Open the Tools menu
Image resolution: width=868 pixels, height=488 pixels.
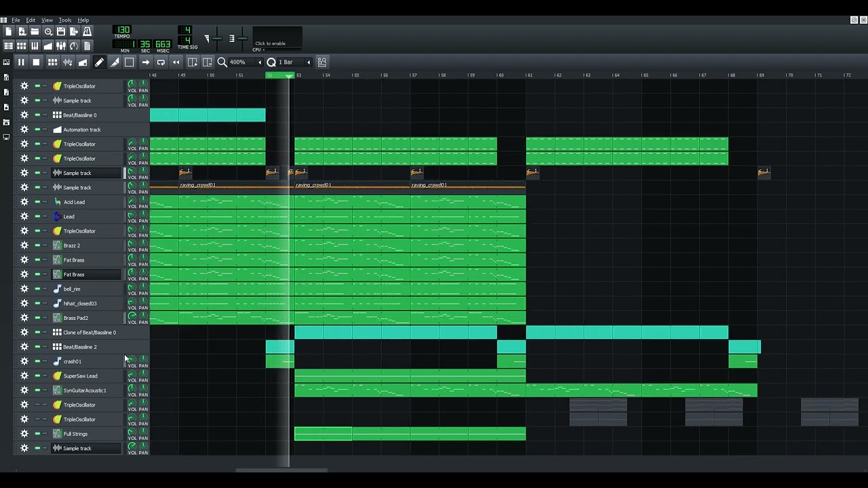pos(65,20)
